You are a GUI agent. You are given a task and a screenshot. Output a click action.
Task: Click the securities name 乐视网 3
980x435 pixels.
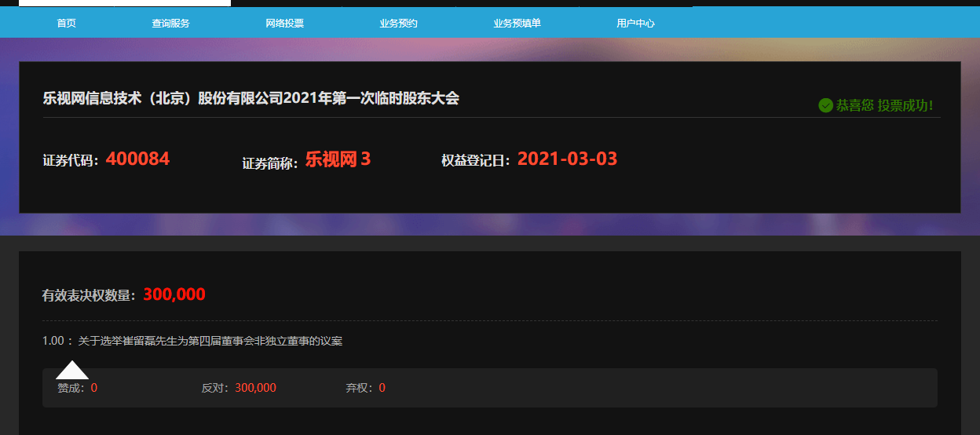point(338,159)
